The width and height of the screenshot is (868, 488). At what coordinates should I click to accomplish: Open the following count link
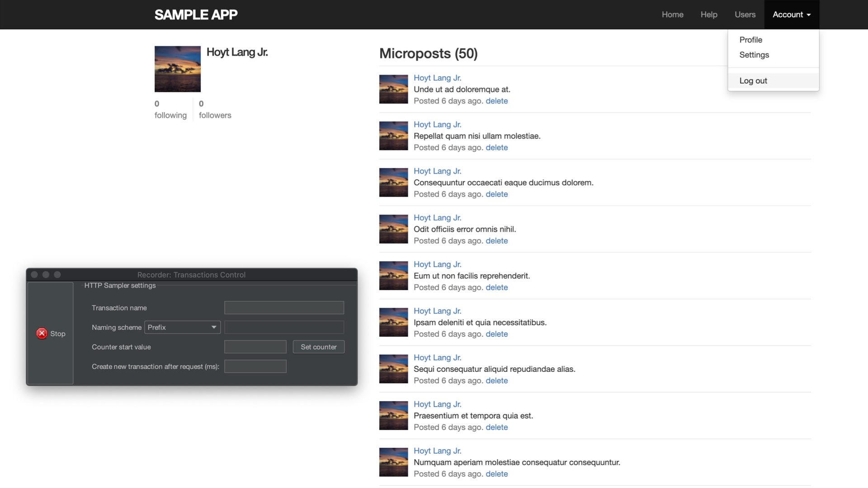(170, 110)
